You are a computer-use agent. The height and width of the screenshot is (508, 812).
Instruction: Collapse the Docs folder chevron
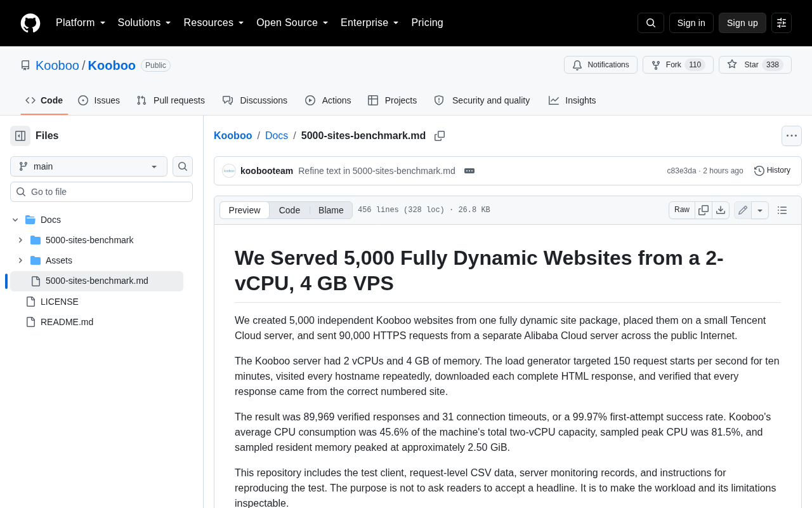pyautogui.click(x=15, y=220)
